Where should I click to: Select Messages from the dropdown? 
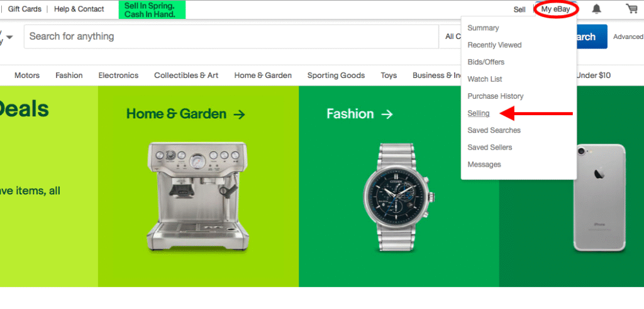[x=484, y=164]
